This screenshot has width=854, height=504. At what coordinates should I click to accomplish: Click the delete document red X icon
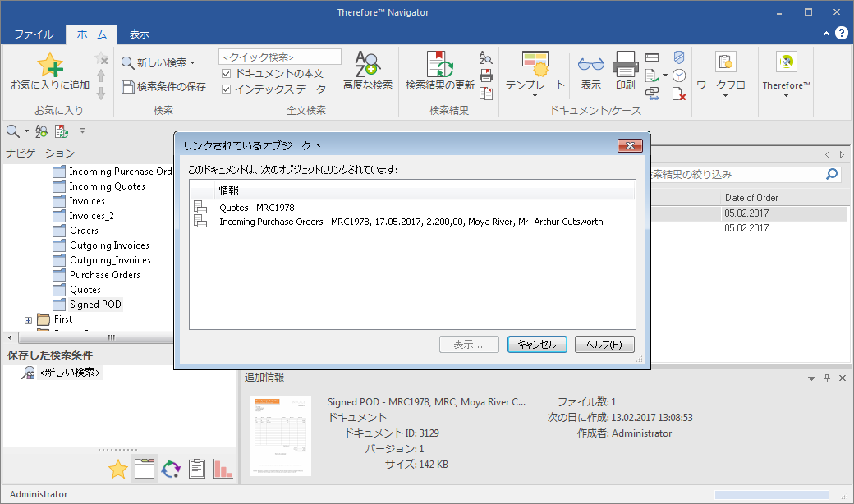[x=678, y=94]
